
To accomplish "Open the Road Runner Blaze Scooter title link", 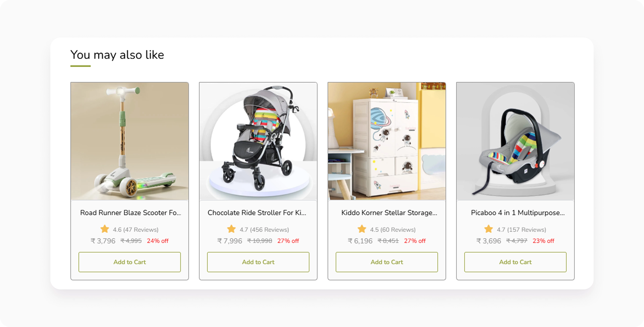I will point(131,213).
